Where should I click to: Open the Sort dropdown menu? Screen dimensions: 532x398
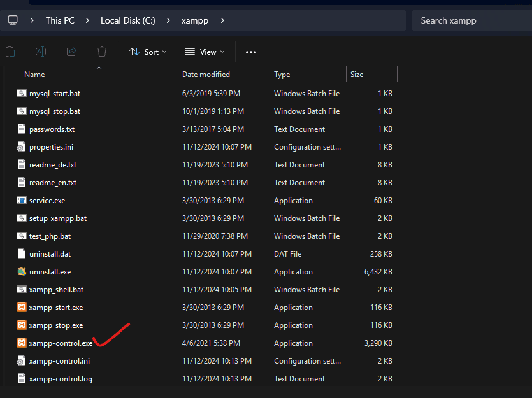coord(148,52)
